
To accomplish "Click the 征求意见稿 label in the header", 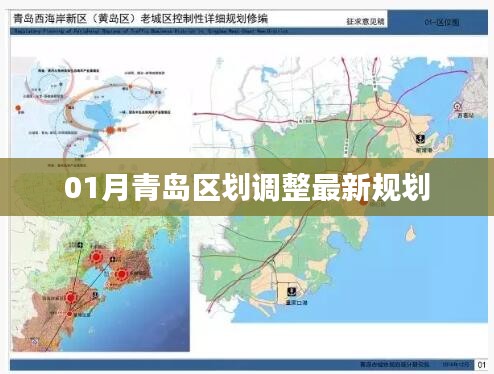I will pos(365,21).
